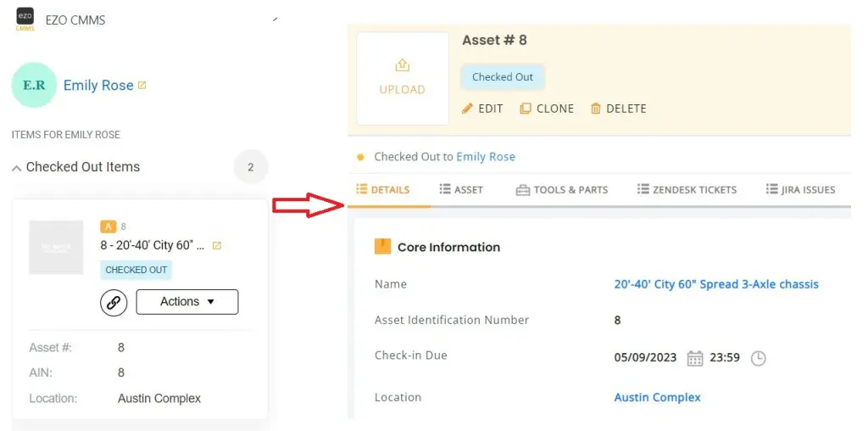This screenshot has height=431, width=868.
Task: Click Austin Complex text in item card
Action: click(x=159, y=398)
